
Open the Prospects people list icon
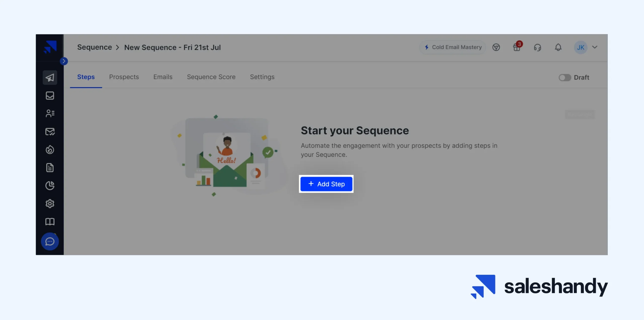click(x=50, y=113)
